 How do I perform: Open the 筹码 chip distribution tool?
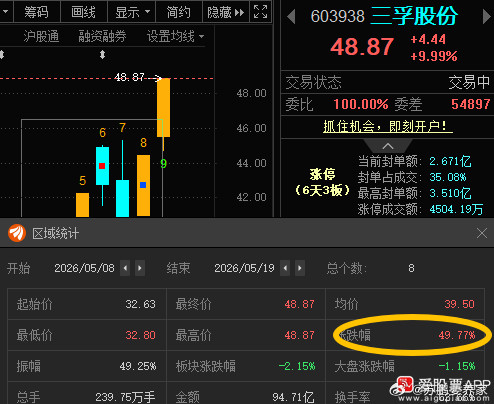click(x=36, y=12)
